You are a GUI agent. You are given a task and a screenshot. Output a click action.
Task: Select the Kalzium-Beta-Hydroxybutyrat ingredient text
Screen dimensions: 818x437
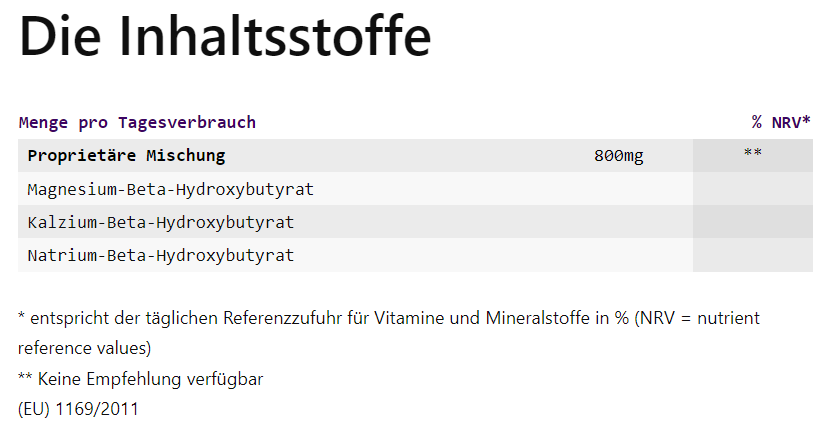point(160,222)
